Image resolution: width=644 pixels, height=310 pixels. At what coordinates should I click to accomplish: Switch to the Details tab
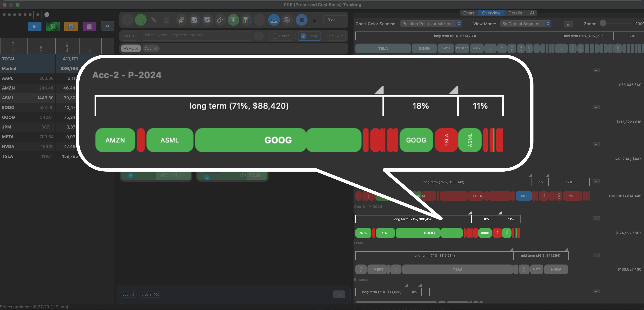tap(515, 13)
